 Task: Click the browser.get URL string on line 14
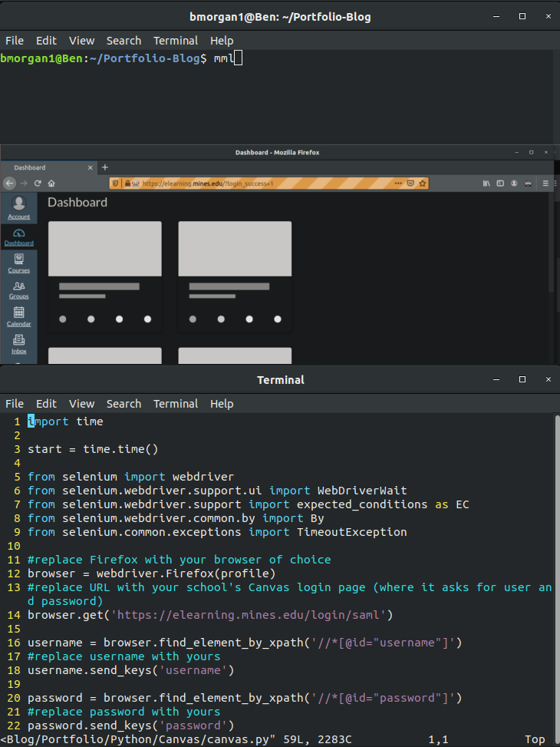[248, 615]
